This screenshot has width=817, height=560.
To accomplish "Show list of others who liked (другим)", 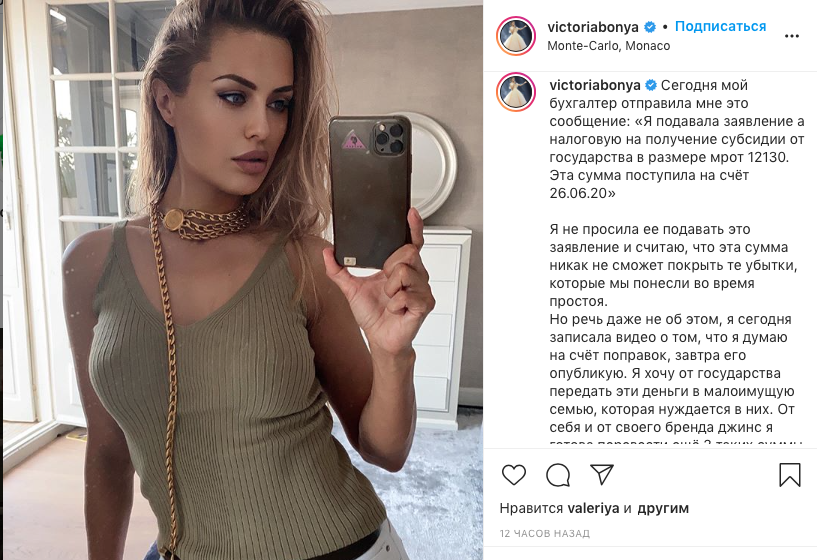I will 663,508.
